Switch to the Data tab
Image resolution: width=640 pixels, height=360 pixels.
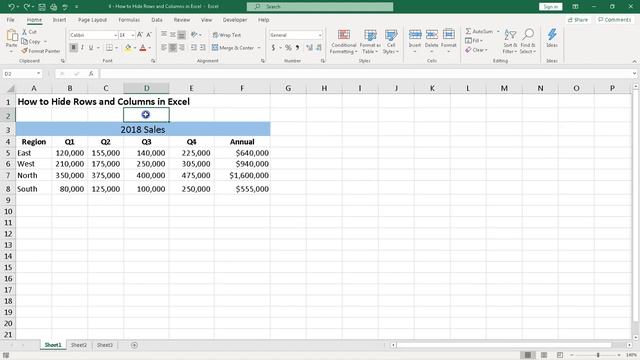coord(157,20)
